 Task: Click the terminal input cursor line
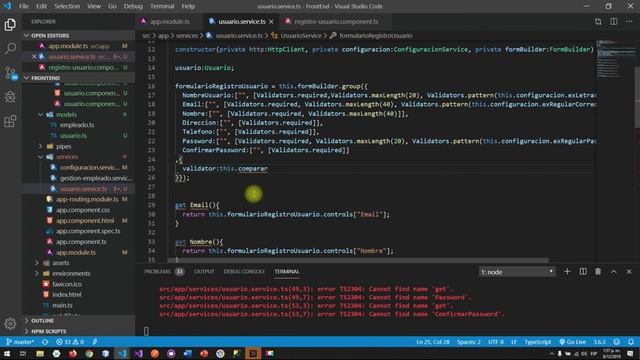tap(146, 331)
